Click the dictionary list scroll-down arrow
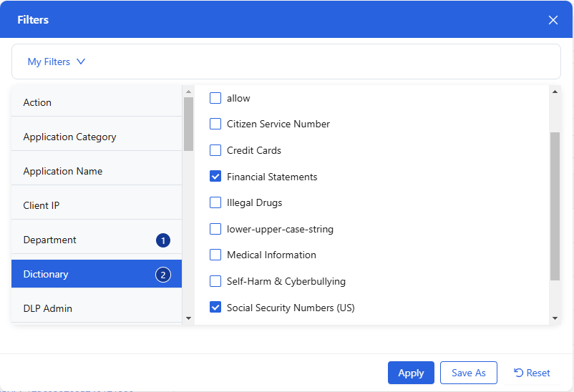574x392 pixels. pyautogui.click(x=555, y=318)
